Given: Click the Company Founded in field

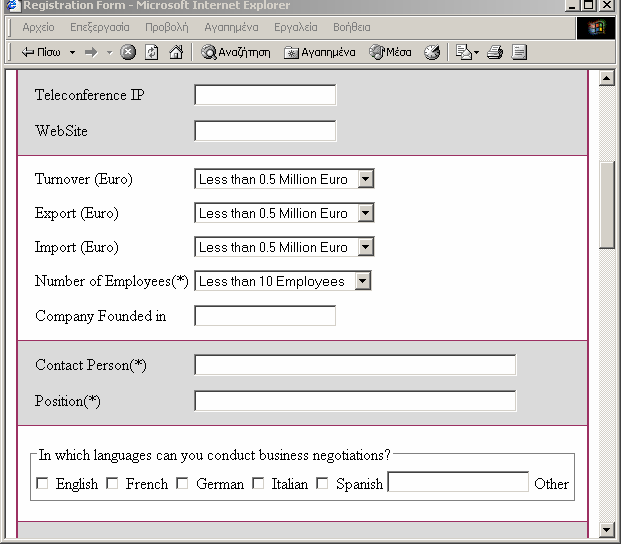Looking at the screenshot, I should coord(265,316).
